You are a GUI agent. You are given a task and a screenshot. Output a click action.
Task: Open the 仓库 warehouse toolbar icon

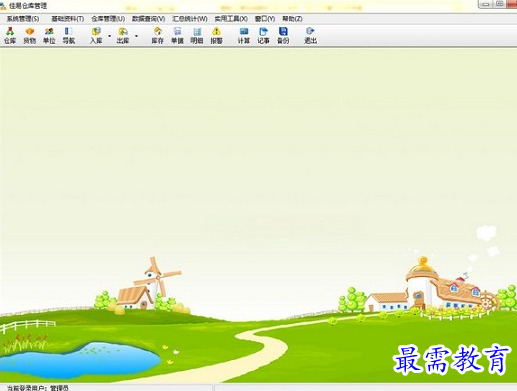coord(10,36)
